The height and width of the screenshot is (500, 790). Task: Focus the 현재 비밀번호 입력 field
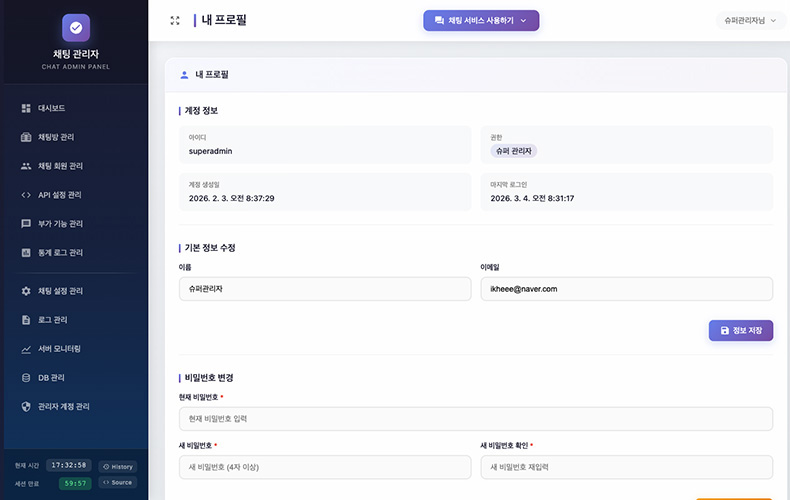coord(476,419)
